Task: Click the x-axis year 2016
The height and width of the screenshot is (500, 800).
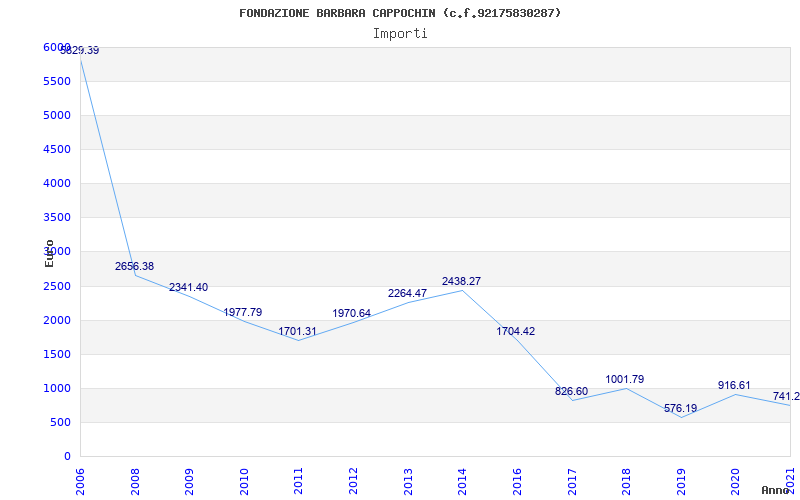Action: (x=517, y=481)
